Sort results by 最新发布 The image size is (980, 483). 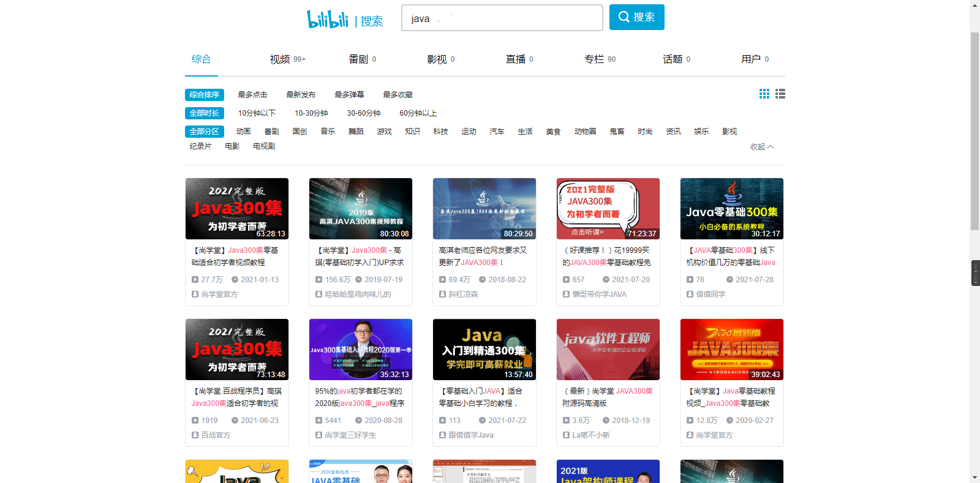(301, 95)
